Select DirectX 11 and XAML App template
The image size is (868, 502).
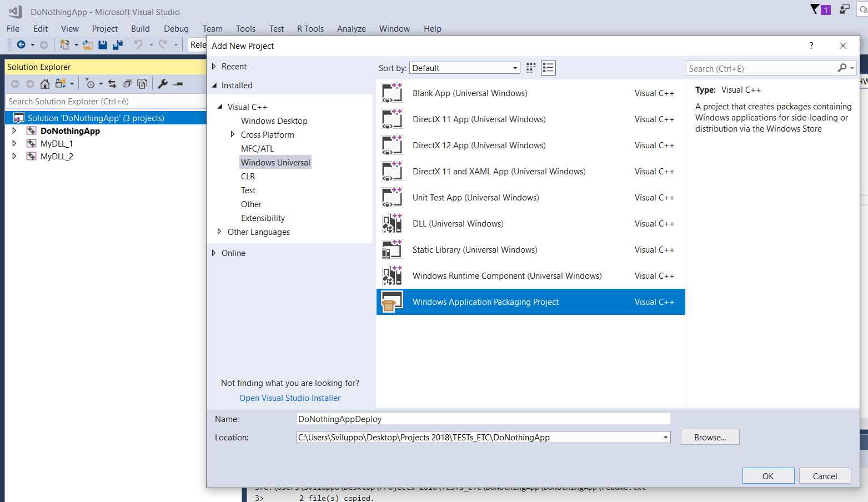tap(531, 171)
